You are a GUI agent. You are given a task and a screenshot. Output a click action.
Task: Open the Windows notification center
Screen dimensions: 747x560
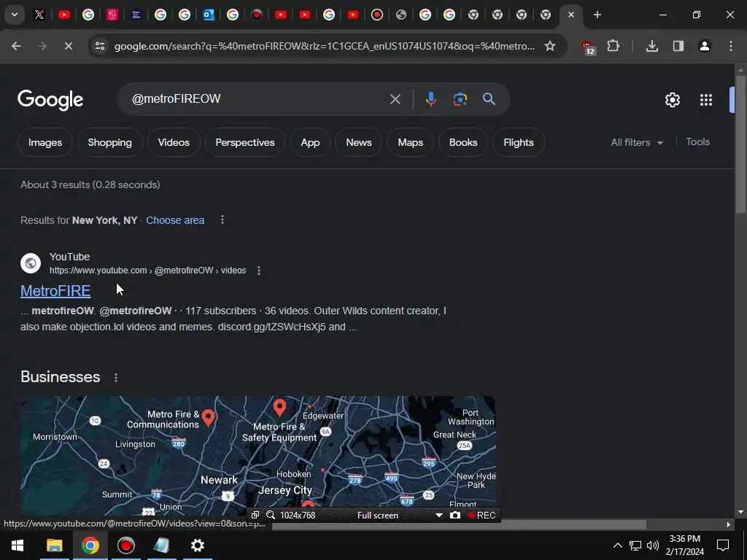pos(723,545)
